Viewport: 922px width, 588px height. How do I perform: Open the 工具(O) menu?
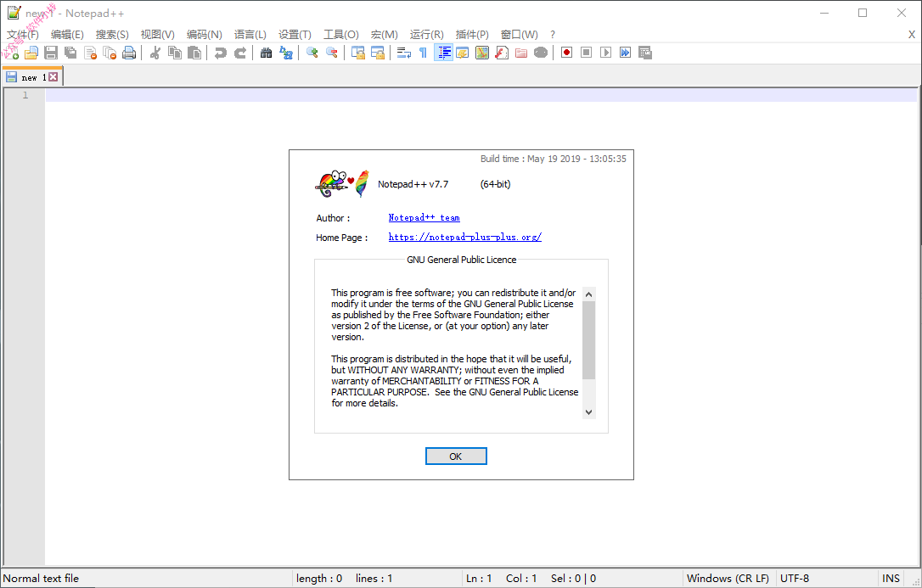point(341,35)
